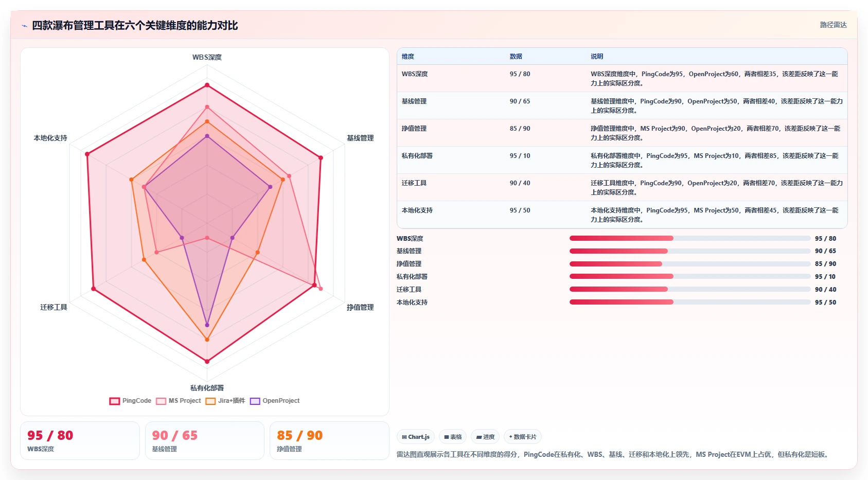Toggle the MS Project legend entry
Viewport: 868px width, 480px height.
point(179,401)
